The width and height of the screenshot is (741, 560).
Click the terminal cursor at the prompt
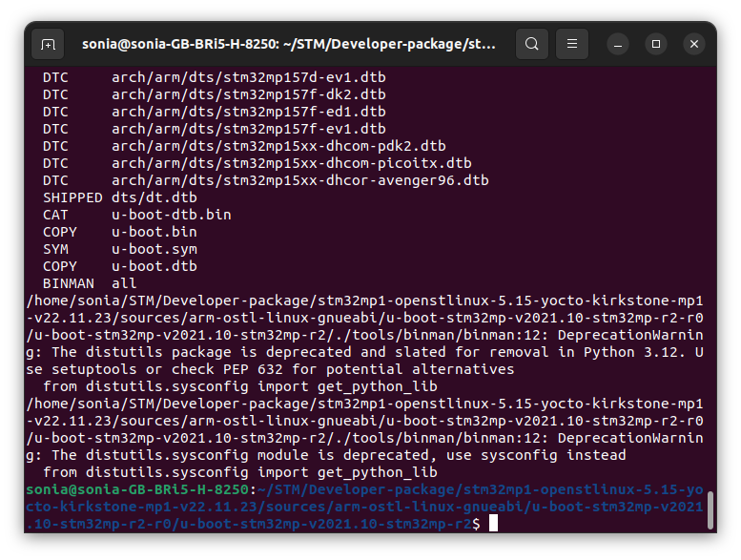tap(493, 524)
